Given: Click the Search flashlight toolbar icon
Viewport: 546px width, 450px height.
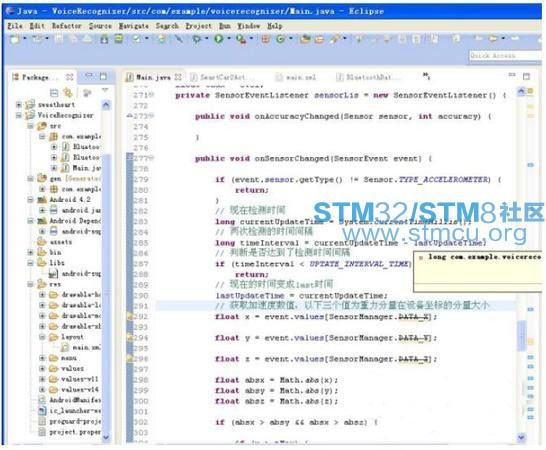Looking at the screenshot, I should [335, 39].
